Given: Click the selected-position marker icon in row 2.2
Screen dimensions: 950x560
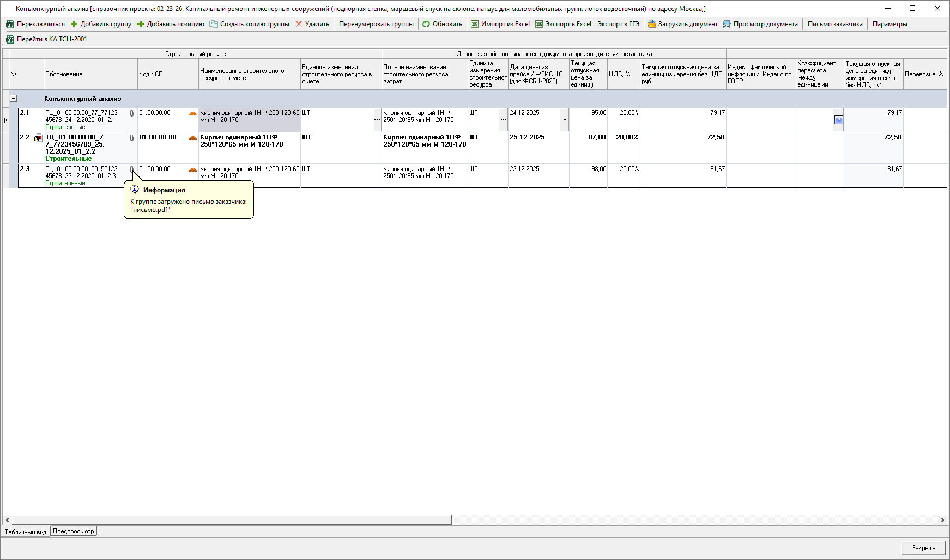Looking at the screenshot, I should pos(38,138).
